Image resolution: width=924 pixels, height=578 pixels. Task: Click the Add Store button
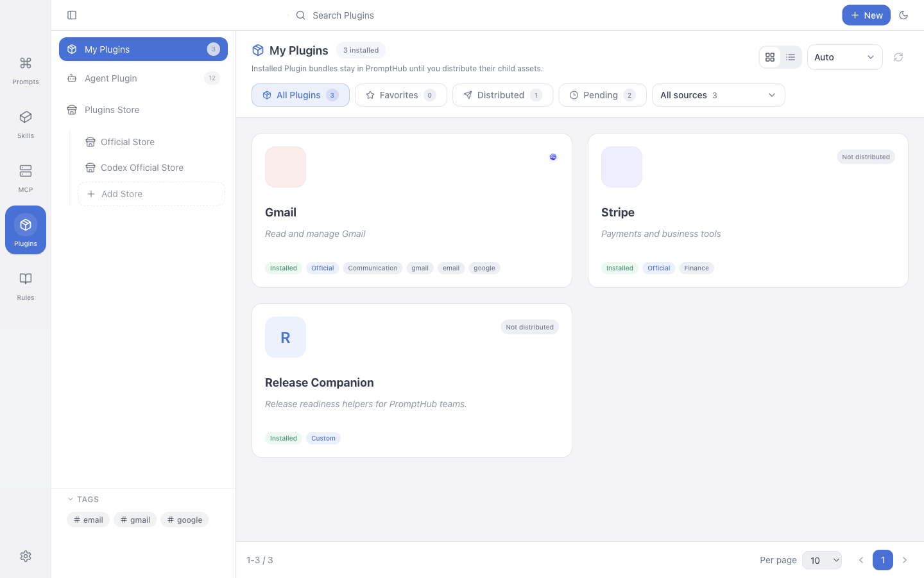(151, 194)
